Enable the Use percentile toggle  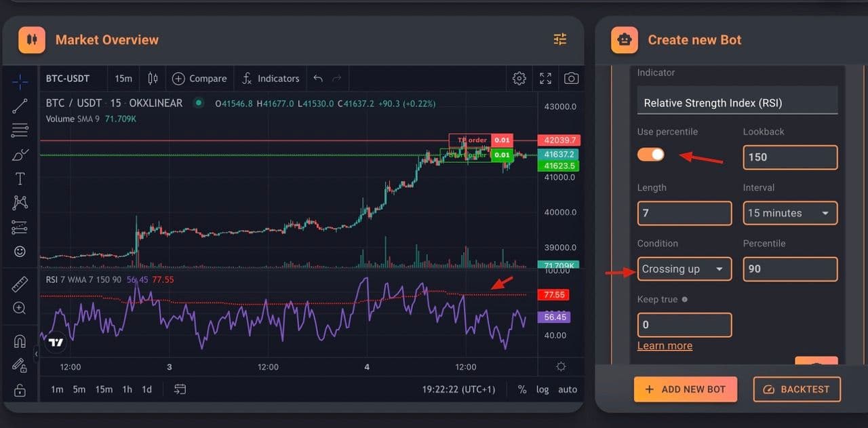(650, 154)
